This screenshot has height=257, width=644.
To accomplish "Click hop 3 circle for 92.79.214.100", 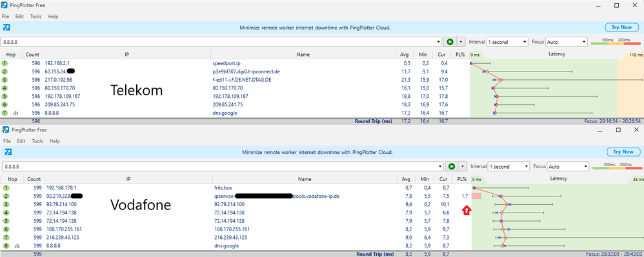I will pyautogui.click(x=6, y=204).
